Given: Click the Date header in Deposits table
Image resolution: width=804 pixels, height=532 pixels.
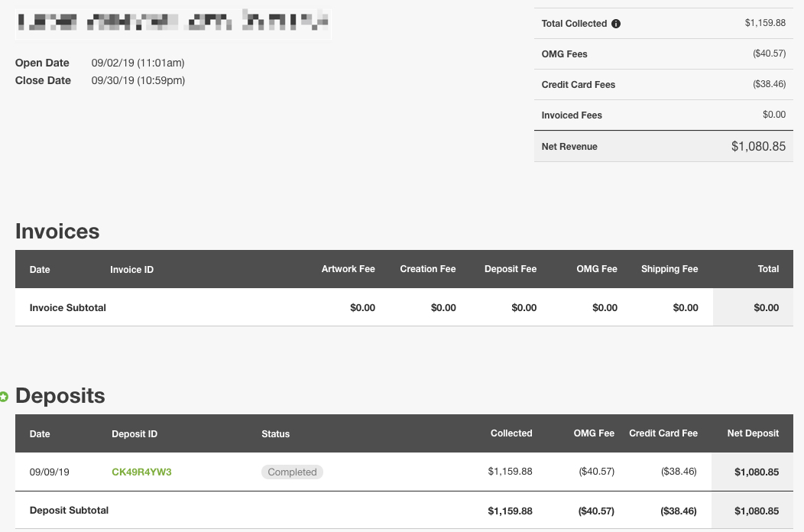Looking at the screenshot, I should tap(40, 434).
